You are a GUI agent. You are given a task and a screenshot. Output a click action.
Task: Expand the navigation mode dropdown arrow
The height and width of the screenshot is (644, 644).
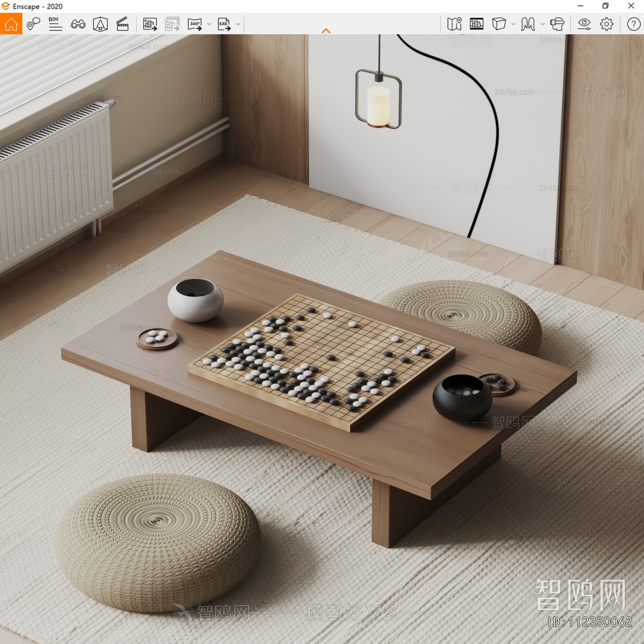coord(543,24)
